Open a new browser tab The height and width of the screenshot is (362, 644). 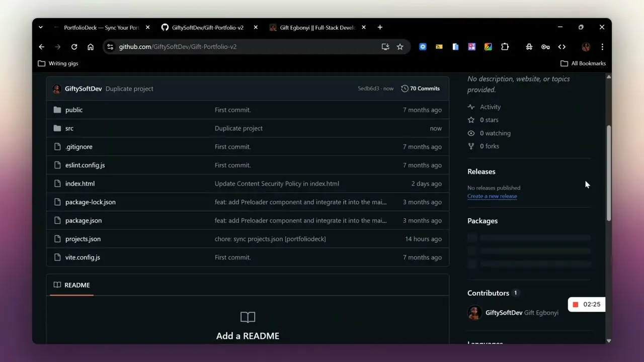[380, 27]
